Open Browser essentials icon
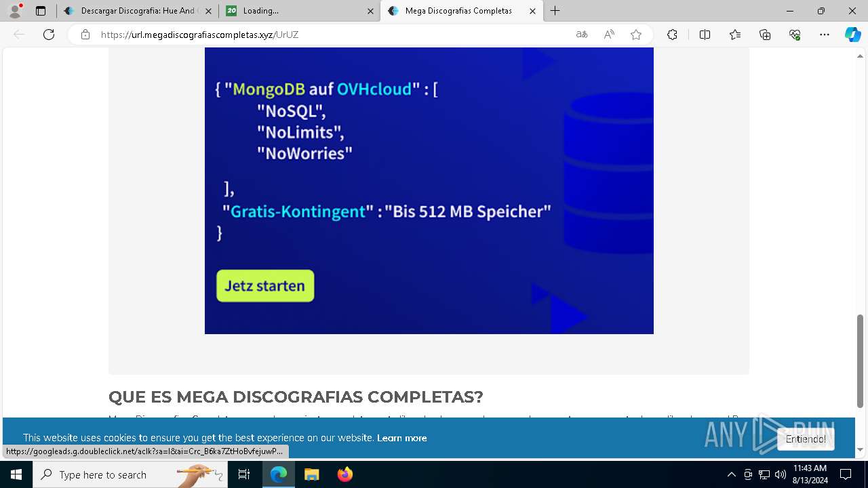868x488 pixels. click(x=795, y=35)
